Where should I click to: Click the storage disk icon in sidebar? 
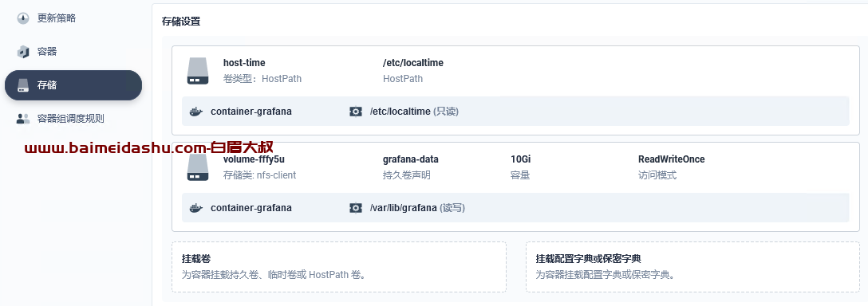[22, 85]
